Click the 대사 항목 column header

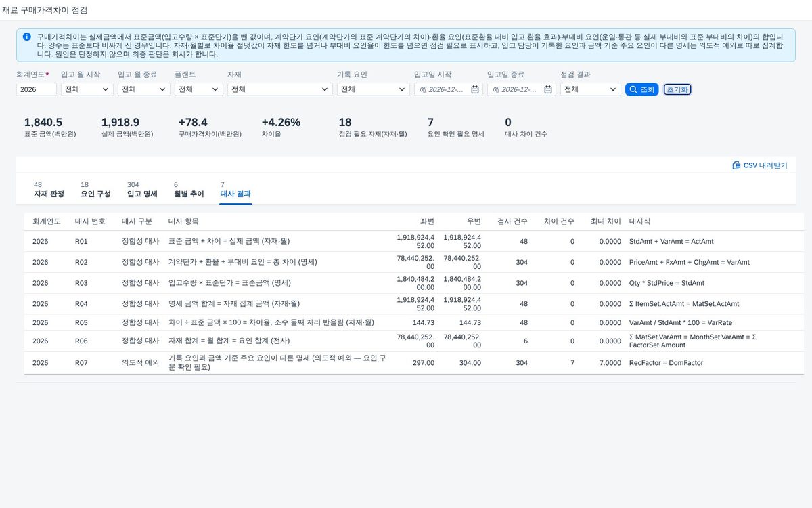(183, 221)
